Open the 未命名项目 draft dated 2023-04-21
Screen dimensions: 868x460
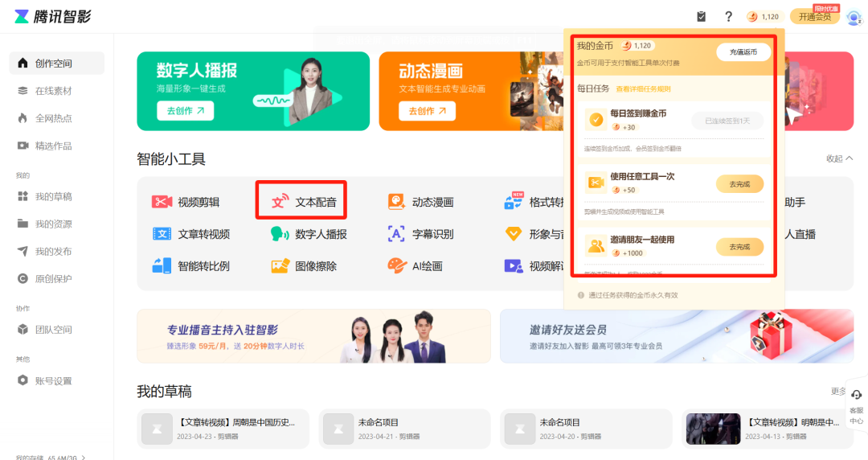(x=404, y=429)
